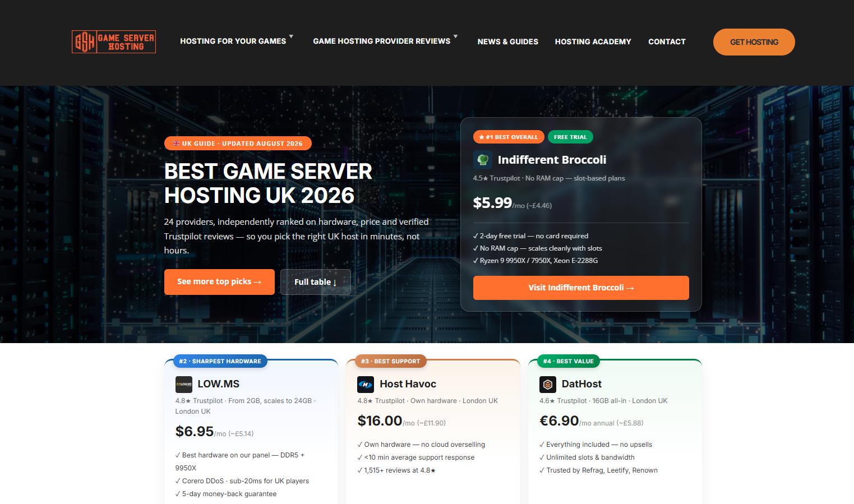Image resolution: width=854 pixels, height=504 pixels.
Task: Click the #2 Sharpest Hardware badge
Action: 220,361
